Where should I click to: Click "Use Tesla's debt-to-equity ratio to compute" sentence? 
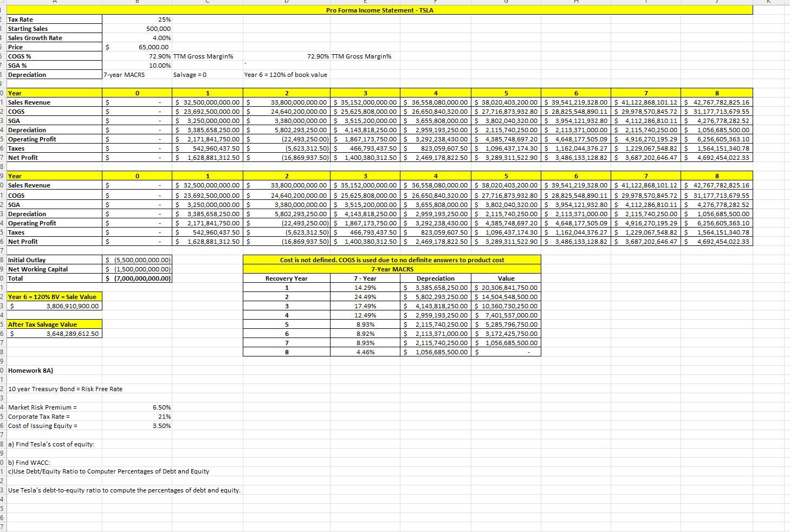(124, 490)
